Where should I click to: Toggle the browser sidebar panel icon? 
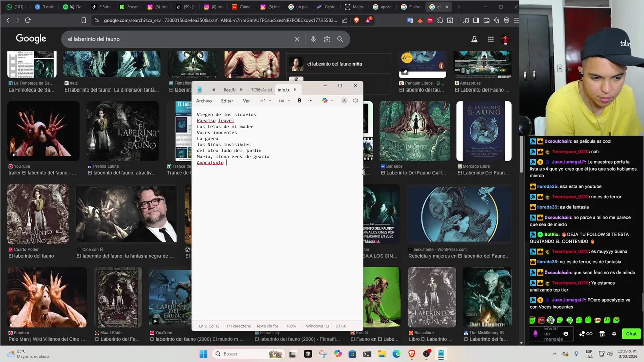tap(476, 20)
